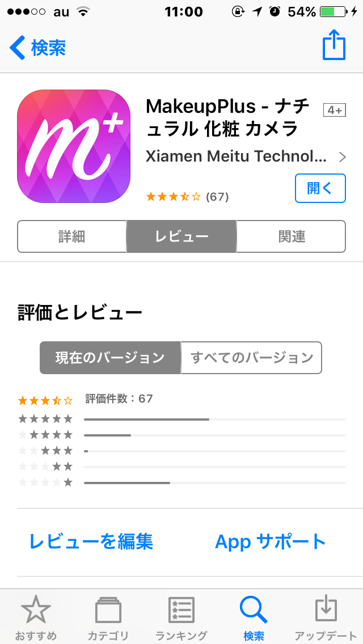
Task: Tap the MakeupPlus app icon
Action: point(74,146)
